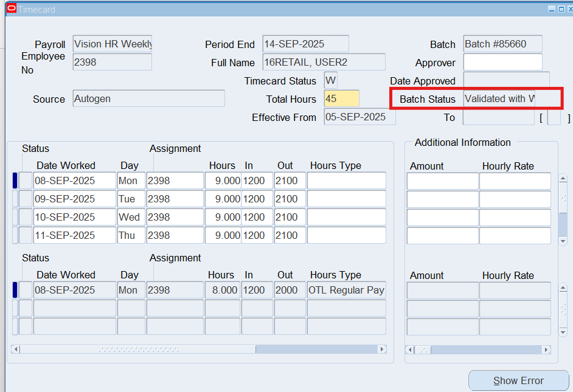Viewport: 573px width, 392px height.
Task: Maximize the Timecard window
Action: click(561, 9)
